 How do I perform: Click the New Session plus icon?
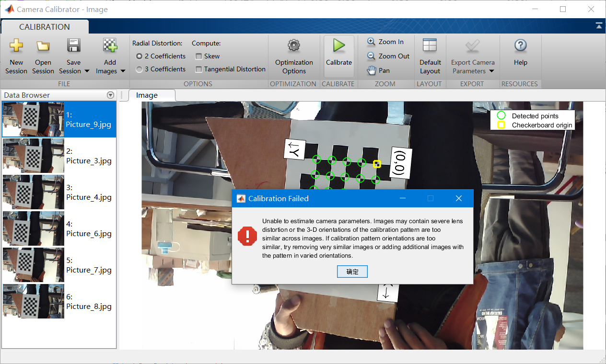pos(16,46)
